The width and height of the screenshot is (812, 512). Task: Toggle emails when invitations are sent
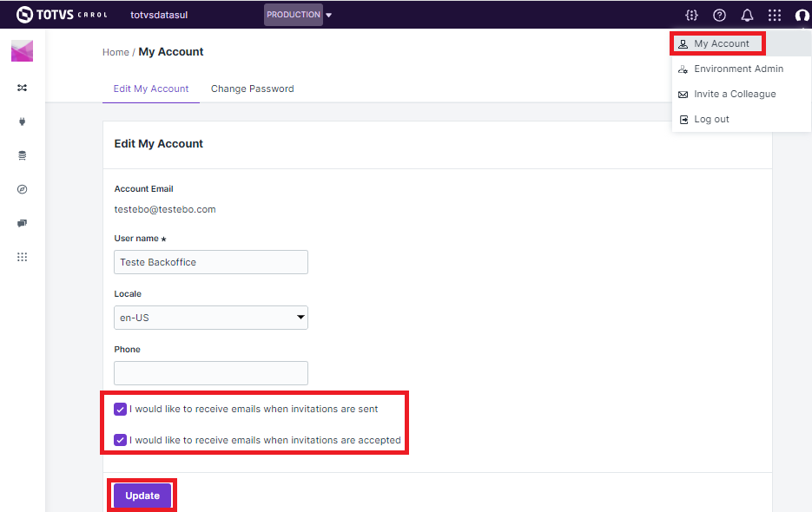click(120, 410)
